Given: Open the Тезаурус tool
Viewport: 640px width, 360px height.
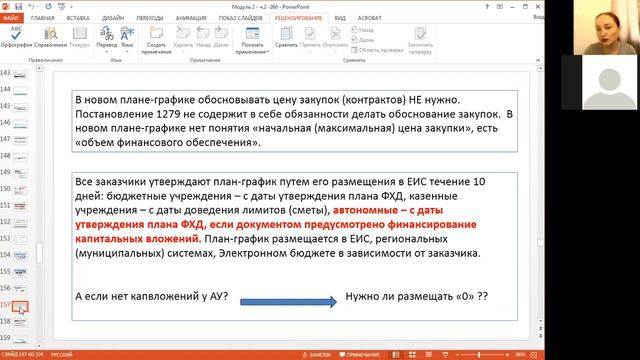Looking at the screenshot, I should pyautogui.click(x=80, y=37).
